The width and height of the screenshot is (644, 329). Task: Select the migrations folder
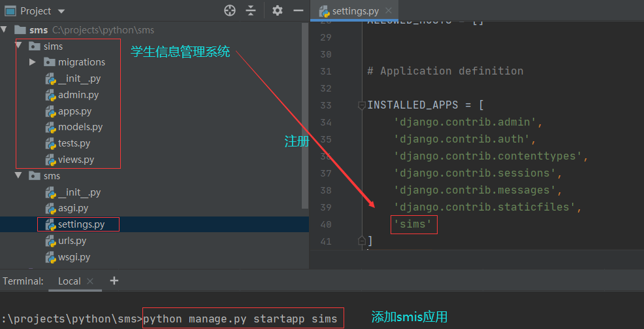[82, 62]
